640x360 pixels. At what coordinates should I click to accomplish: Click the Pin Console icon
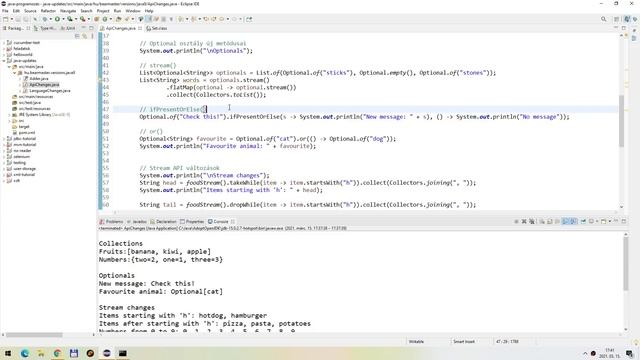(583, 221)
